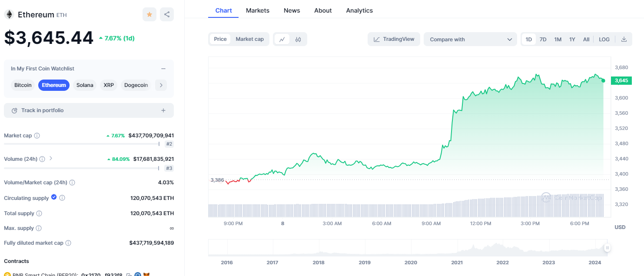
Task: Click the portfolio pie icon
Action: pos(14,110)
